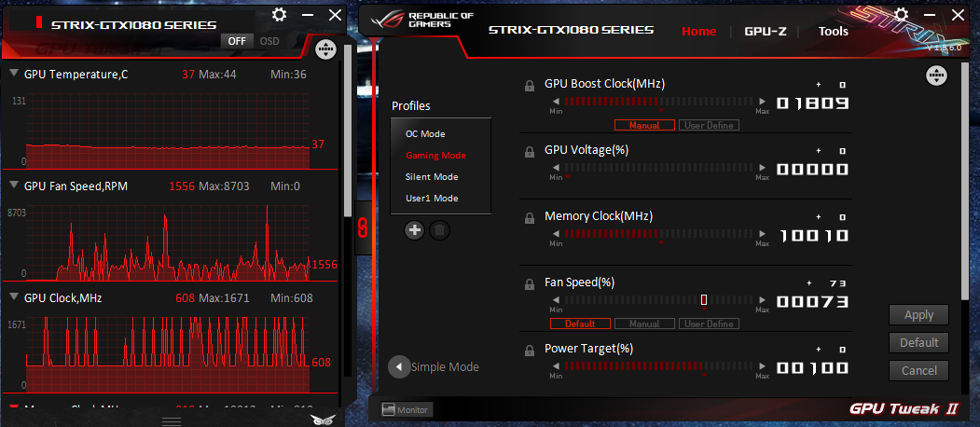Increase Memory Clock with right arrow
980x427 pixels.
762,234
